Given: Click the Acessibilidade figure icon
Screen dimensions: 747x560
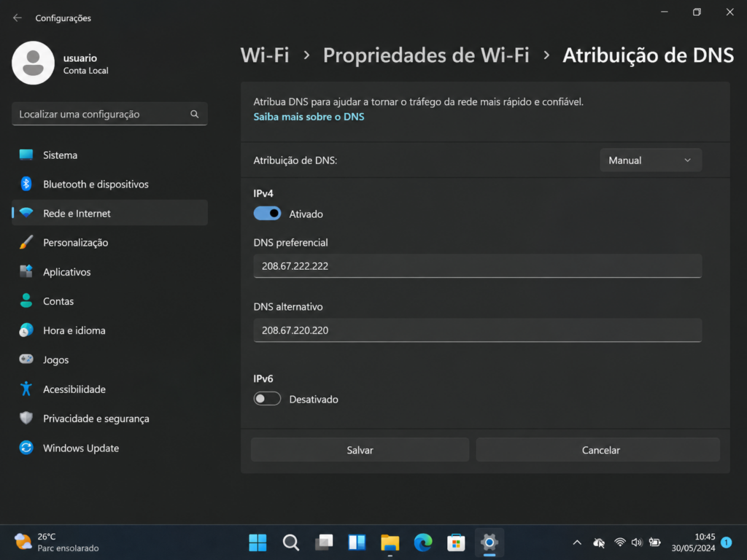Looking at the screenshot, I should click(x=26, y=389).
